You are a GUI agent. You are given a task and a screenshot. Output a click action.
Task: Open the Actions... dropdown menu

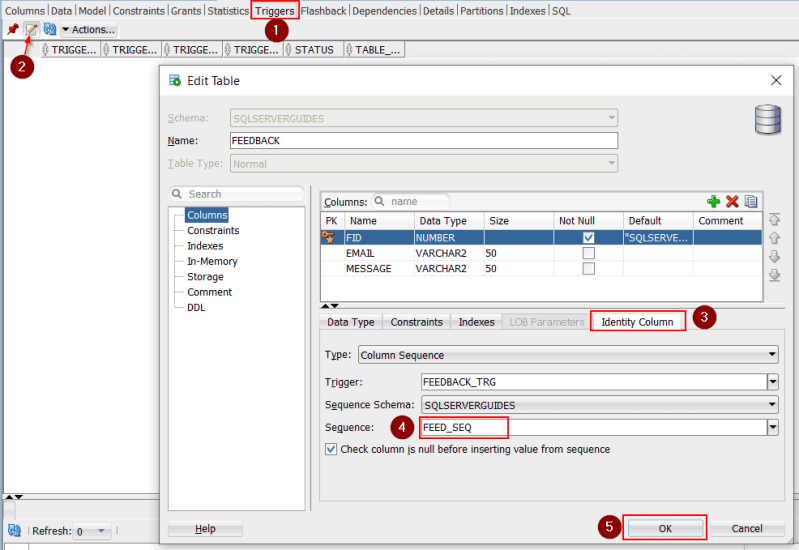(88, 30)
